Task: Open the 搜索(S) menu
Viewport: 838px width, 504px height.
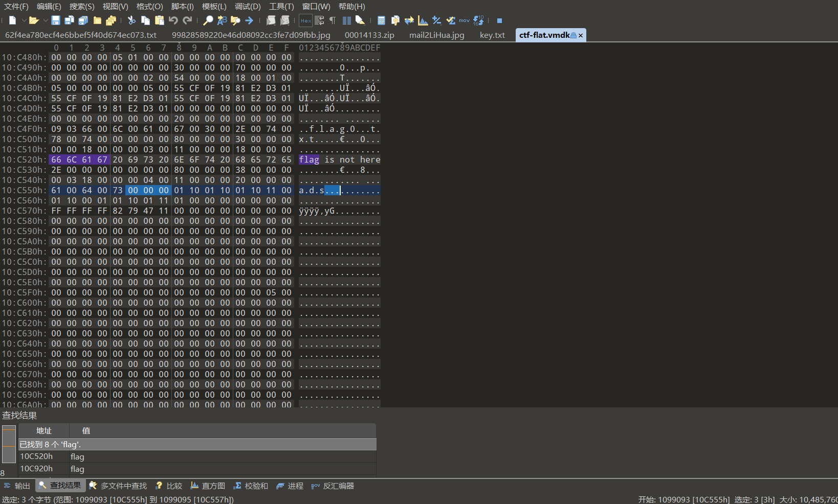Action: (82, 7)
